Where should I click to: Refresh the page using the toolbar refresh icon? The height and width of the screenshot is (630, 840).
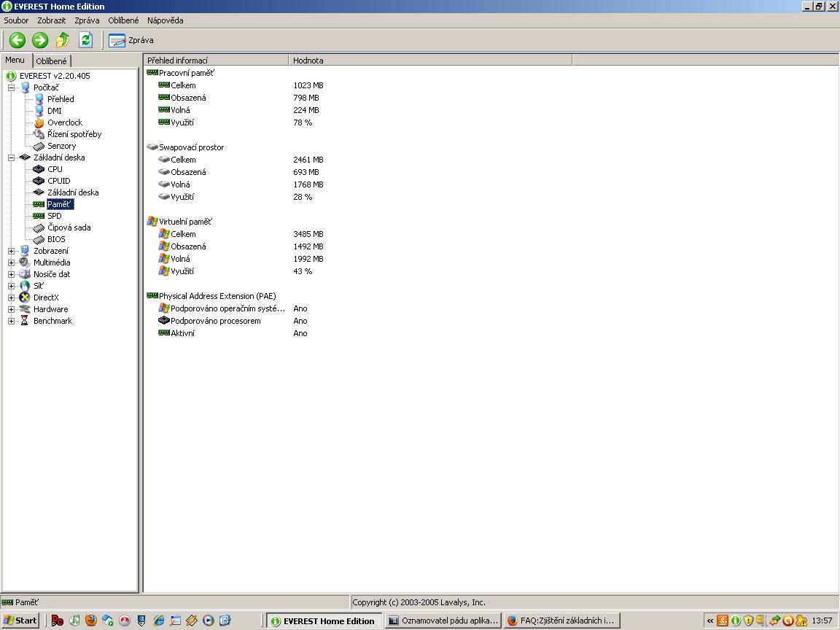(x=86, y=40)
